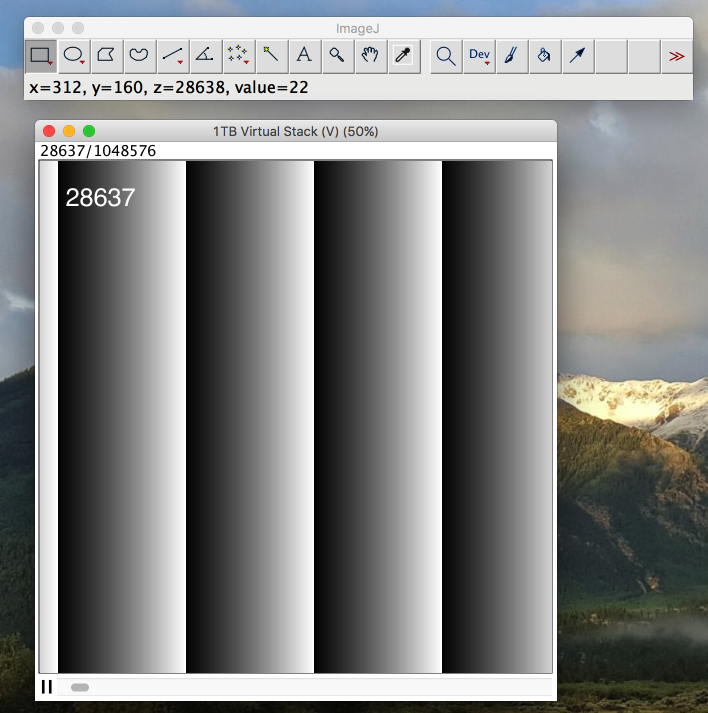This screenshot has width=708, height=713.
Task: Select the Rectangle selection tool
Action: coord(40,56)
